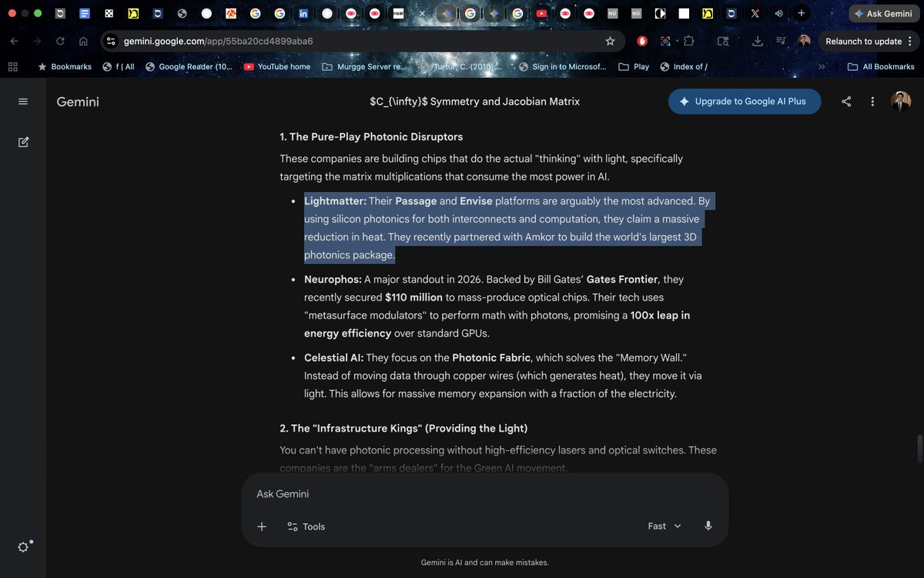Click the Gemini logo text

[x=78, y=102]
